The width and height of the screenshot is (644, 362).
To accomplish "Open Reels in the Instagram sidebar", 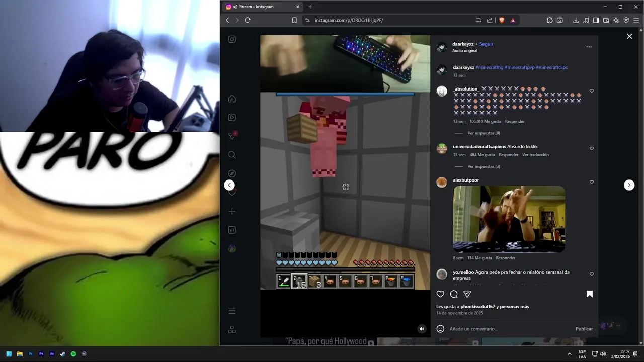I will [x=232, y=117].
